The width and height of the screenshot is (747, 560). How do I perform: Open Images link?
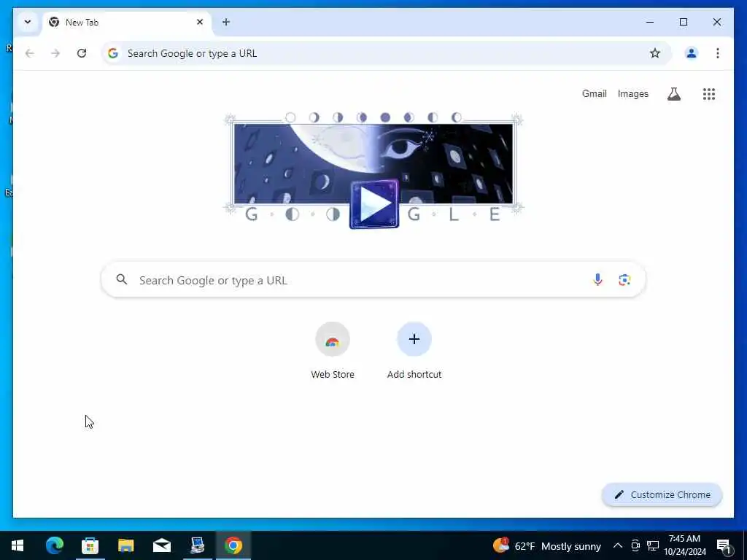632,94
